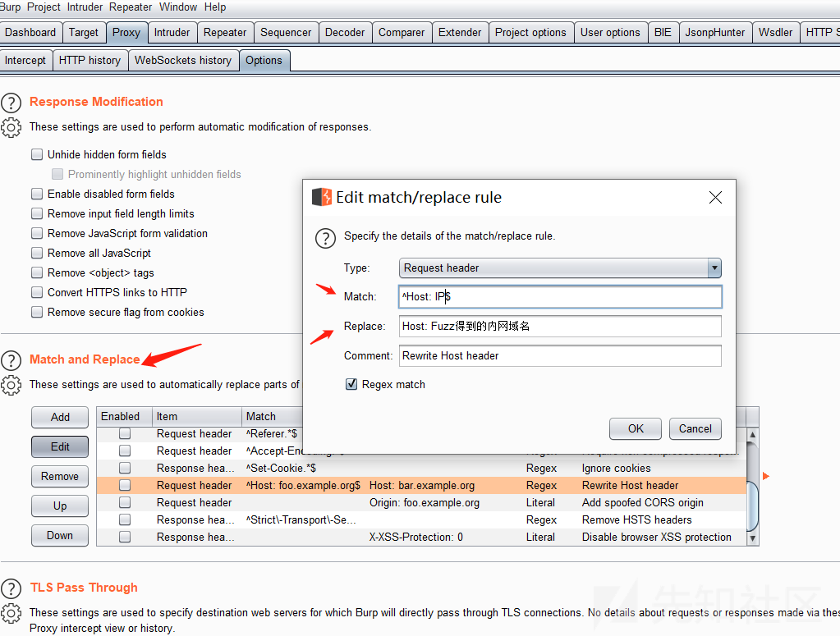The image size is (840, 636).
Task: Move rule Down button
Action: point(60,535)
